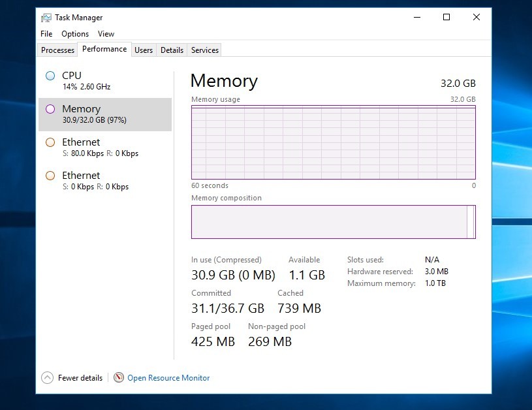Click the Available value 1.1 GB
This screenshot has height=410, width=532.
pos(307,275)
